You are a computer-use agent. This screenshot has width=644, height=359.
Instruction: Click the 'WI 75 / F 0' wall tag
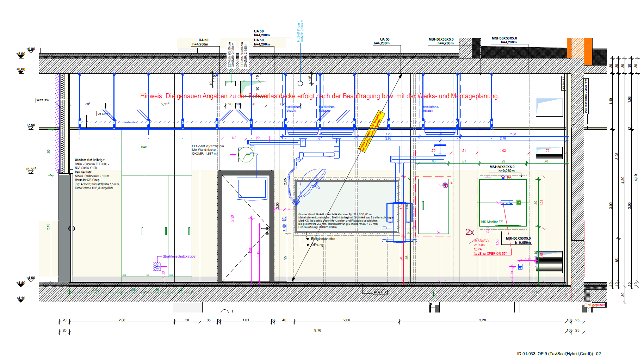(x=43, y=100)
